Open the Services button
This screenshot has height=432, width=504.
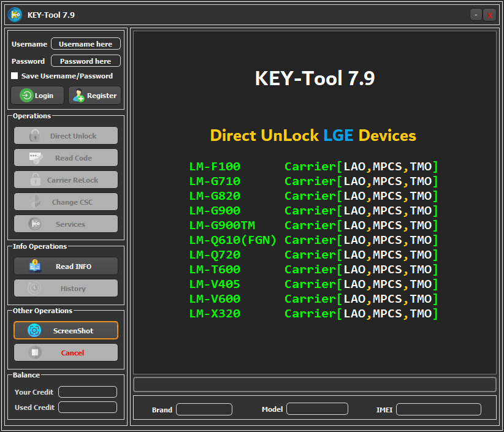tap(66, 224)
